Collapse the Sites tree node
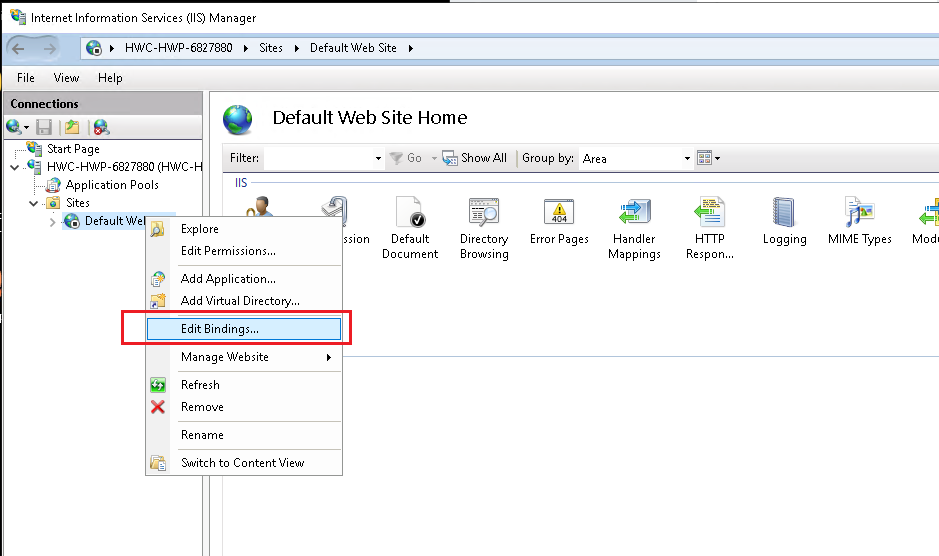 (x=34, y=203)
